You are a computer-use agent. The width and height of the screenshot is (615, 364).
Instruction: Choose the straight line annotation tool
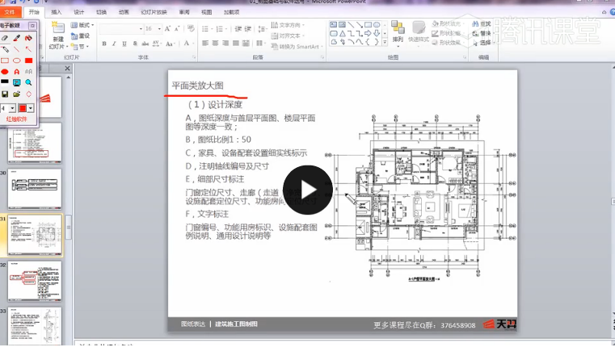(x=16, y=49)
